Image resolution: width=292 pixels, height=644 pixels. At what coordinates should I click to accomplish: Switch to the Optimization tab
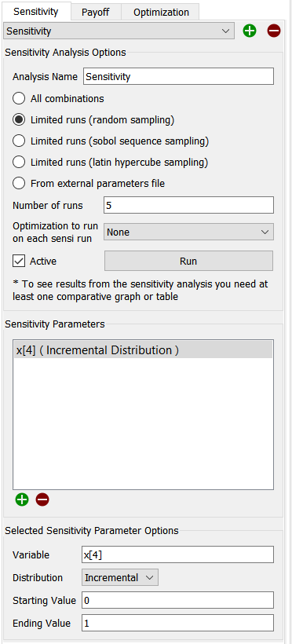(x=161, y=12)
